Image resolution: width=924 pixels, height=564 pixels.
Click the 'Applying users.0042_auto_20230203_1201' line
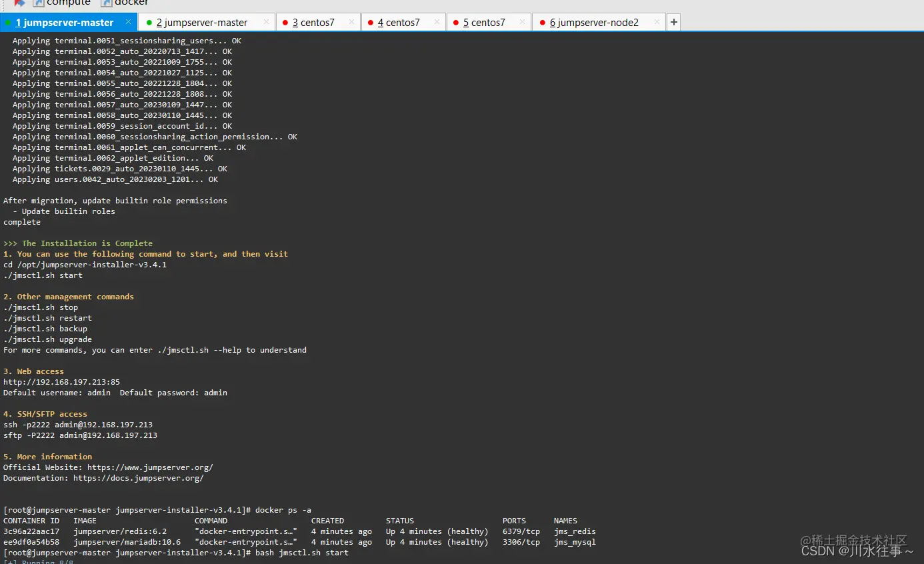coord(115,179)
